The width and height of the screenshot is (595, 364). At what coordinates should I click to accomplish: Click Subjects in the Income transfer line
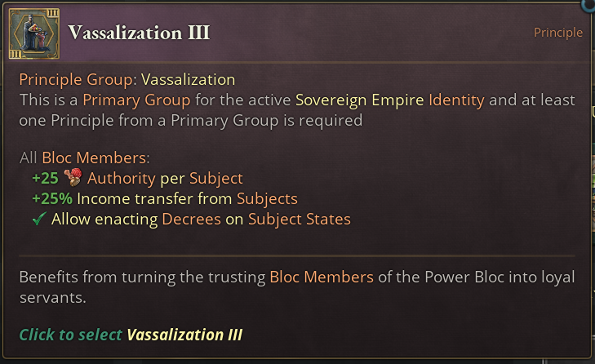pyautogui.click(x=267, y=198)
